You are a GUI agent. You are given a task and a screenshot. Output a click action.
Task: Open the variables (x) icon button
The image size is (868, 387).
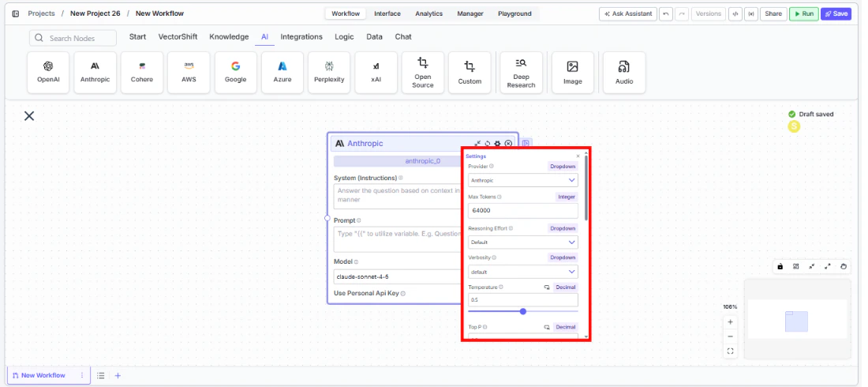point(750,14)
